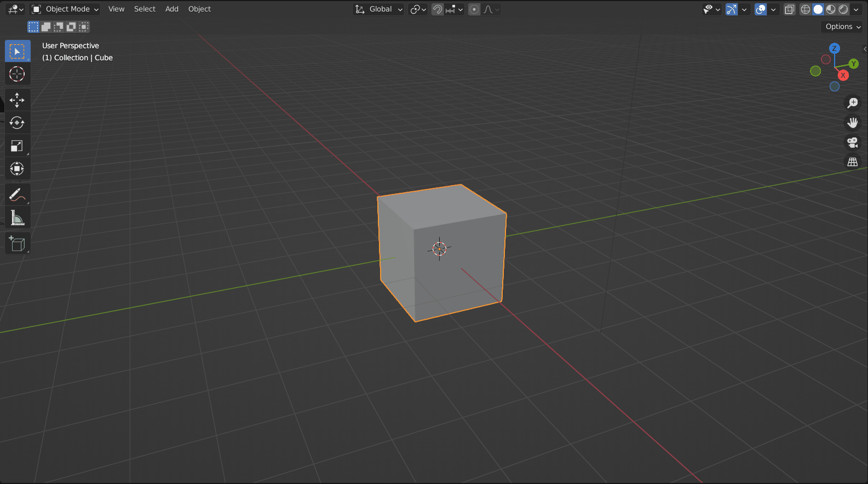The height and width of the screenshot is (484, 868).
Task: Expand the sidebar with the small arrow
Action: (865, 49)
